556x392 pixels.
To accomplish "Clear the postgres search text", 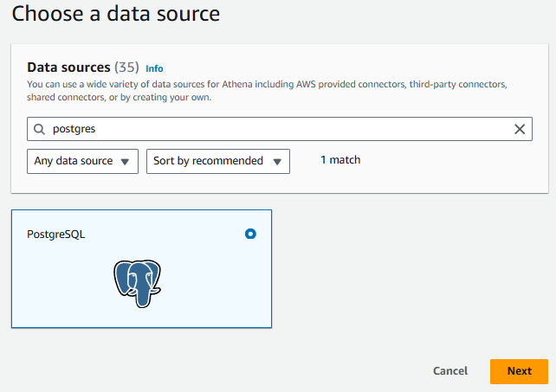I will [520, 129].
